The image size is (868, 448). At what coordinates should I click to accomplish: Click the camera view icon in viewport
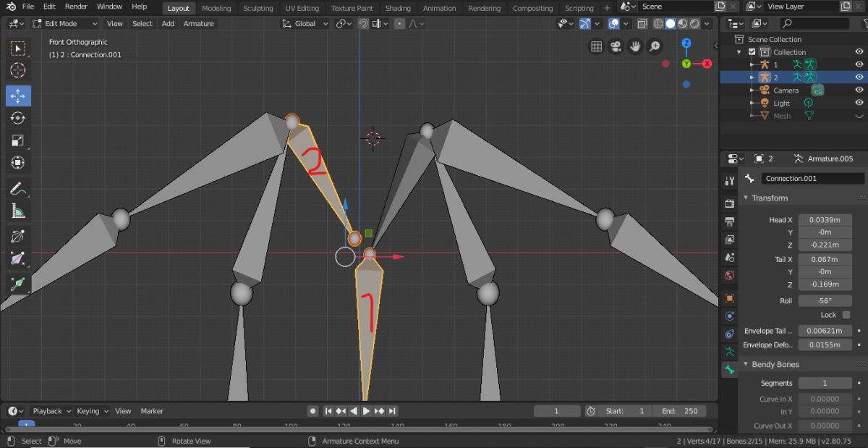click(x=616, y=47)
